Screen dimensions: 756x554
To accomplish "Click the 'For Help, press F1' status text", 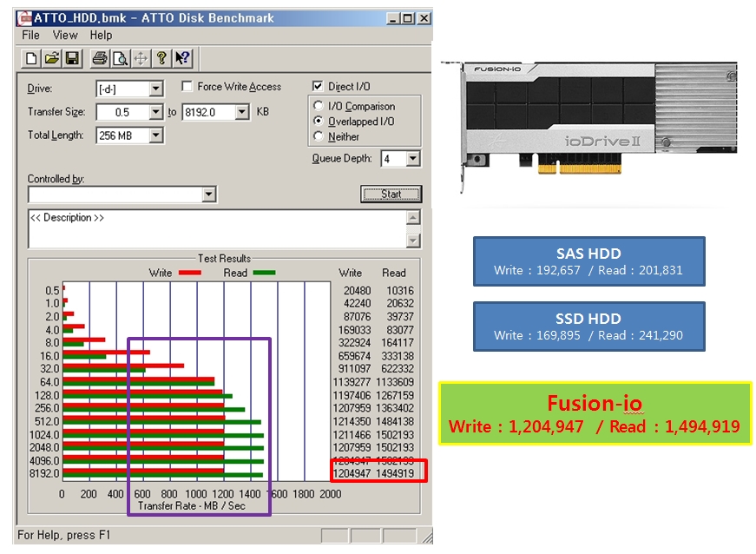I will (64, 535).
